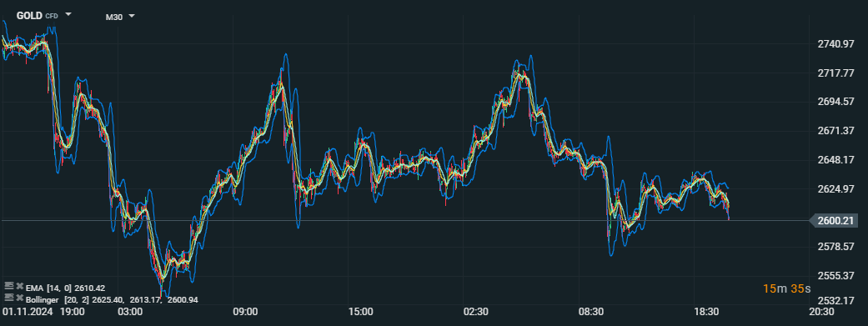Open the EMA indicator settings icon
The width and height of the screenshot is (868, 326).
[x=8, y=286]
